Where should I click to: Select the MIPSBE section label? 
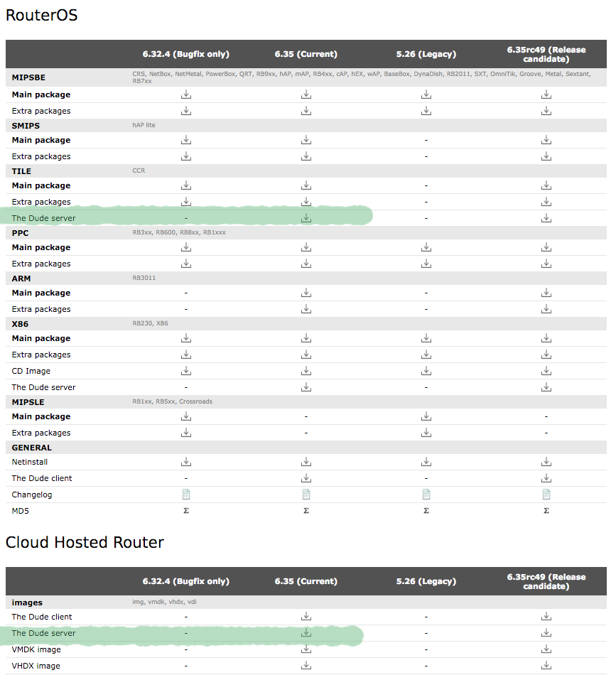point(28,77)
